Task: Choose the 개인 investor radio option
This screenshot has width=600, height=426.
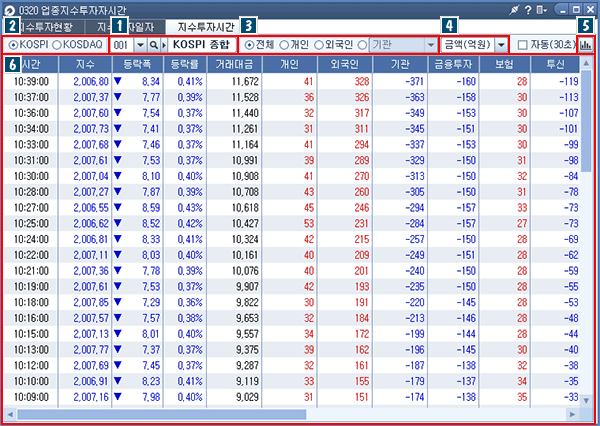Action: tap(283, 46)
